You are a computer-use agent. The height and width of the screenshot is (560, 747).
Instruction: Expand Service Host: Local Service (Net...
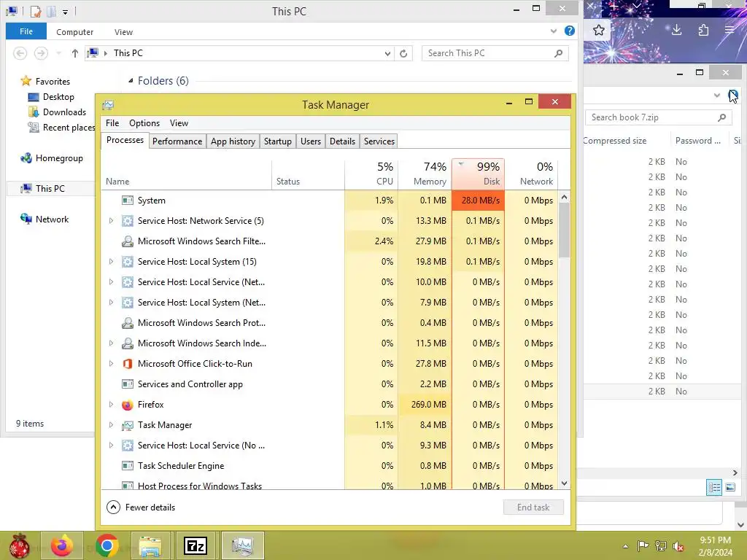pyautogui.click(x=111, y=282)
